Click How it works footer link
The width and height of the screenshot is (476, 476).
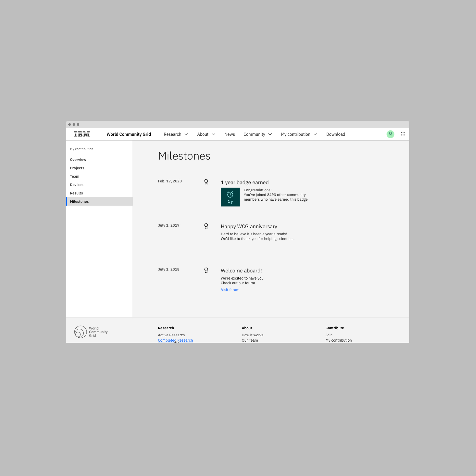point(252,335)
